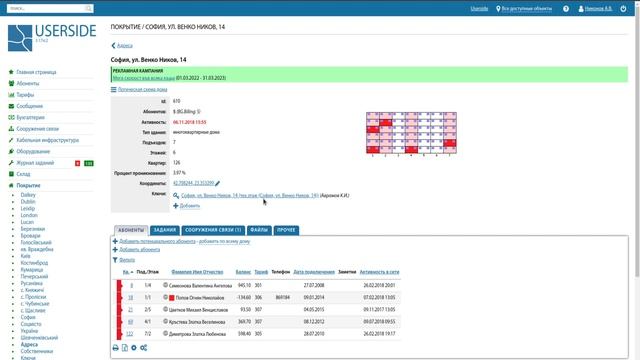Switch to the Задания tab

tap(164, 230)
